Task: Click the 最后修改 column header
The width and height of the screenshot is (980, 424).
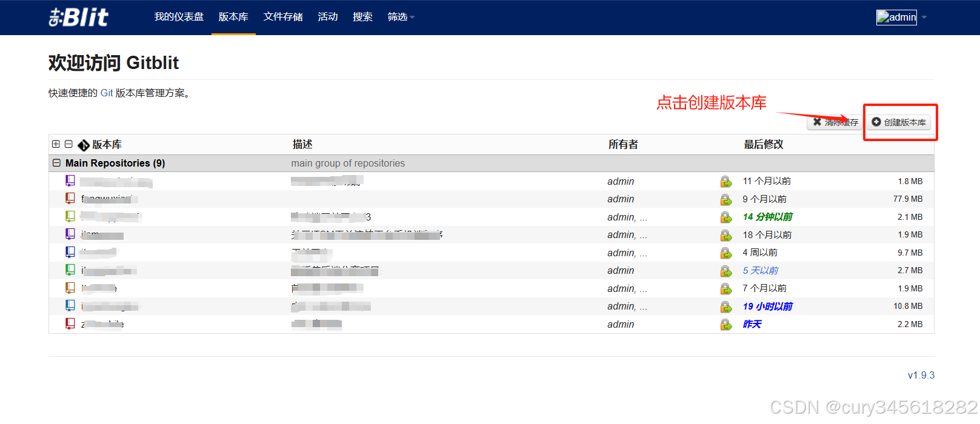Action: click(764, 145)
